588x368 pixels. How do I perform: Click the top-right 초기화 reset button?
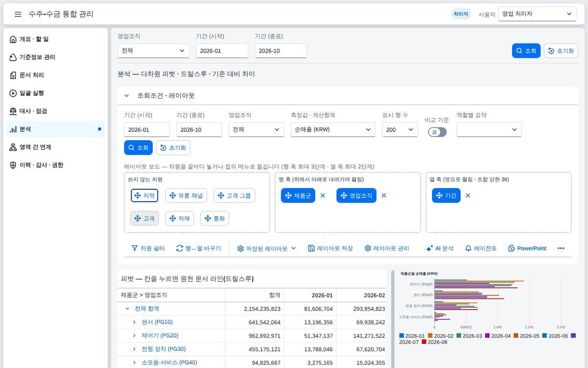(561, 51)
